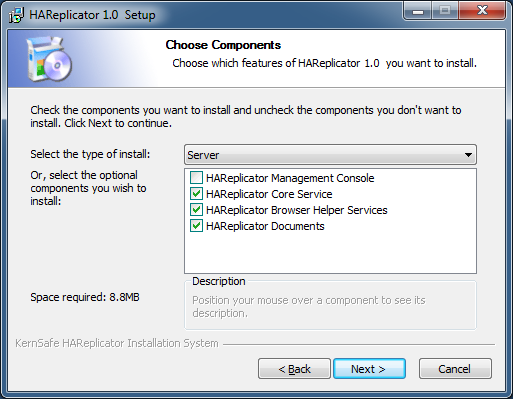The width and height of the screenshot is (513, 399).
Task: Go back with the Back button
Action: pos(294,369)
